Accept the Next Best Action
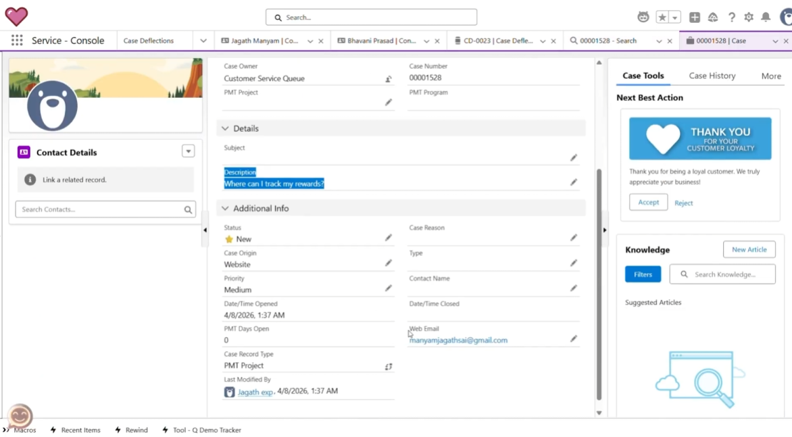Screen dimensions: 792x437 tap(648, 202)
